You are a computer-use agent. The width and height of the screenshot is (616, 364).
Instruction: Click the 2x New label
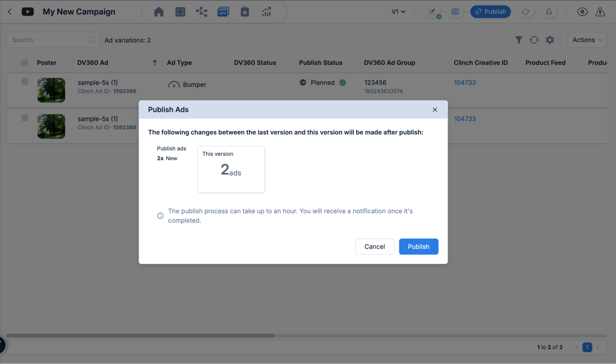coord(167,158)
